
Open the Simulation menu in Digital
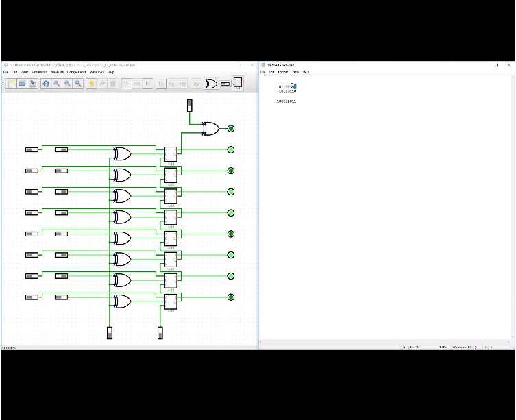click(39, 72)
